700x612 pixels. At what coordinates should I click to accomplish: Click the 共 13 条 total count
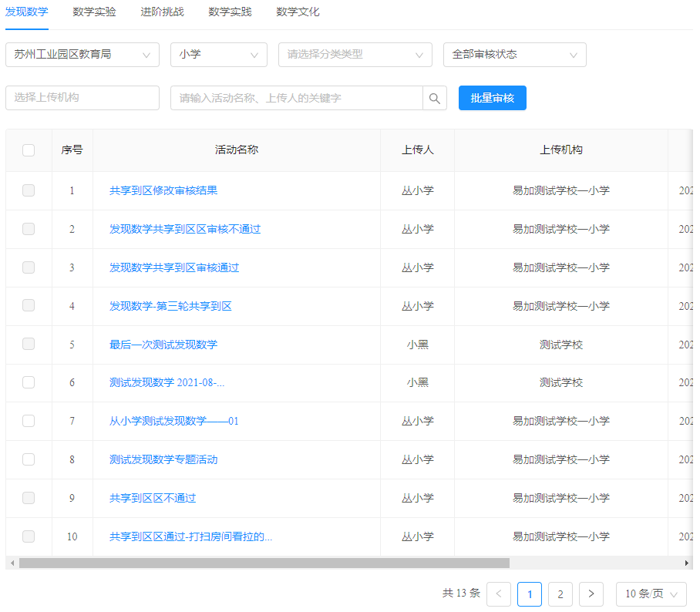click(x=461, y=594)
